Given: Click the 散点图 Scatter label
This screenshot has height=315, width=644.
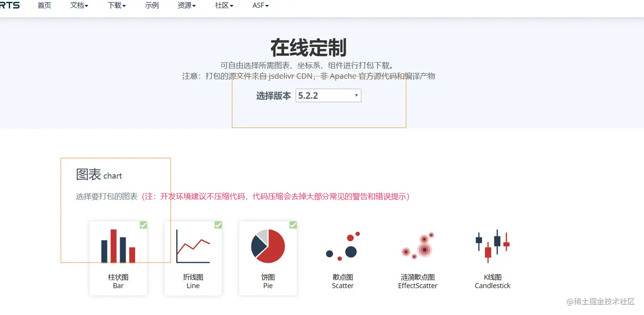Looking at the screenshot, I should tap(343, 281).
